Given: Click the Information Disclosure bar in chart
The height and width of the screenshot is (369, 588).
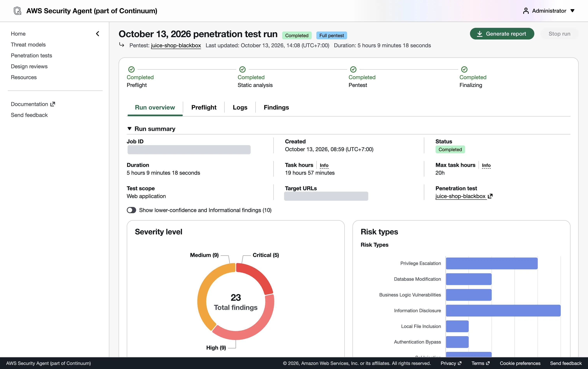Looking at the screenshot, I should [x=503, y=310].
